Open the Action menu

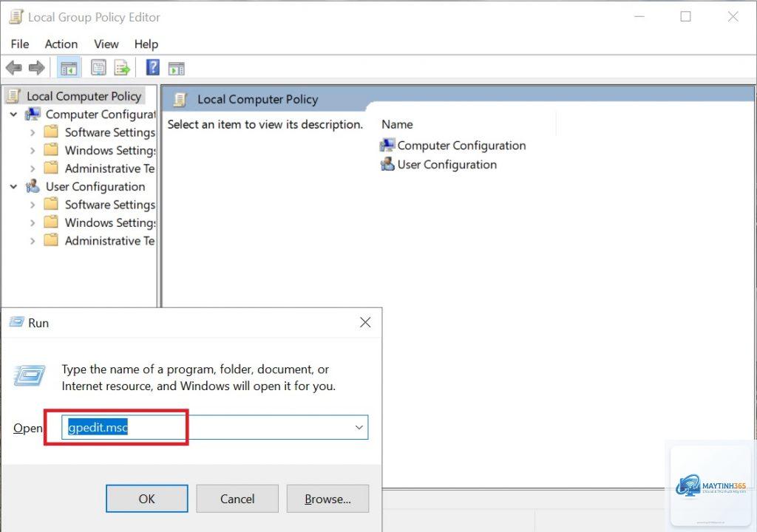[61, 44]
